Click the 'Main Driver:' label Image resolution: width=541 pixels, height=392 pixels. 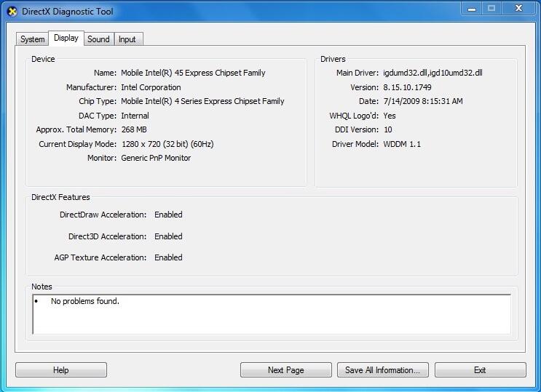click(x=358, y=73)
